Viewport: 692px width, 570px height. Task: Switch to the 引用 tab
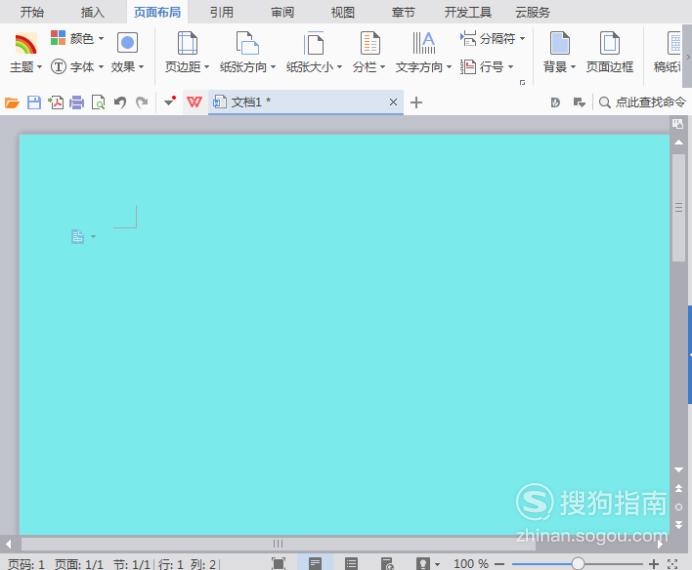(221, 12)
